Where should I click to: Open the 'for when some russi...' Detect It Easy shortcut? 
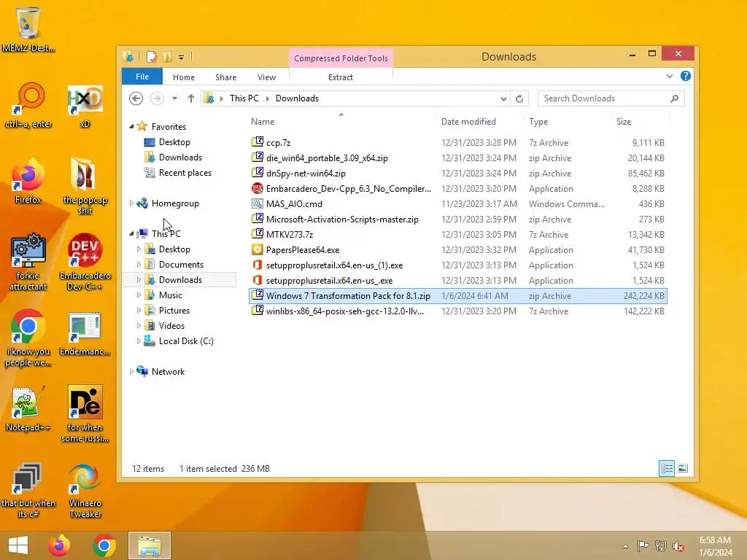85,413
